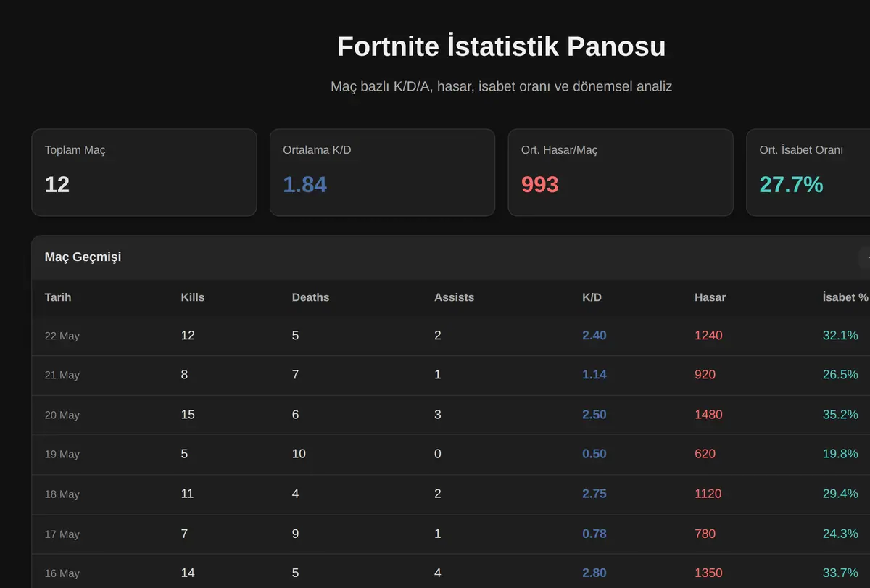Viewport: 870px width, 588px height.
Task: Click the K/D value 2.50
Action: coord(594,415)
